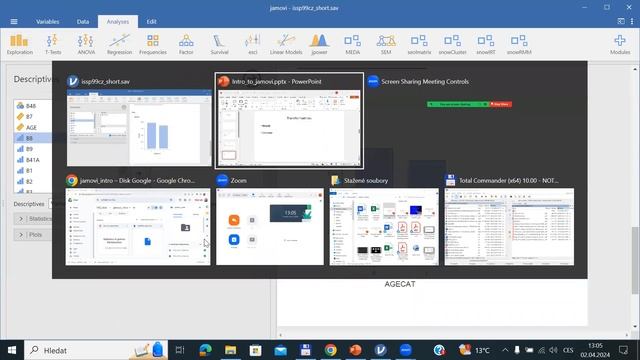Expand the Statistics options section

pos(33,219)
